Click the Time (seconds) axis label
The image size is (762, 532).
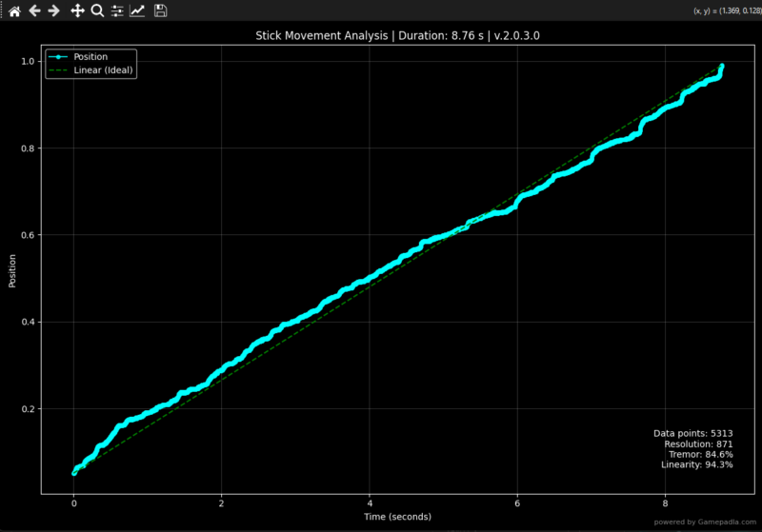397,517
